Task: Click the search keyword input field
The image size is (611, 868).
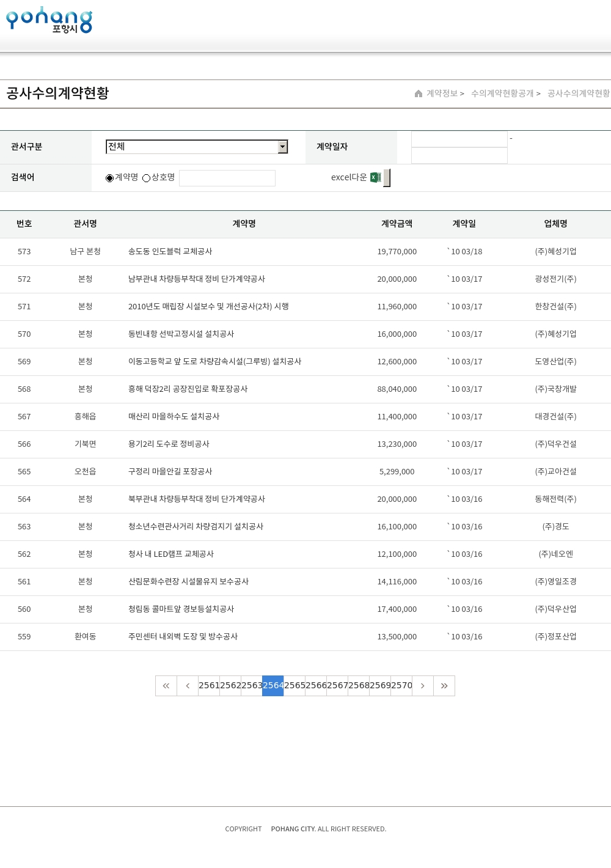Action: pos(227,178)
